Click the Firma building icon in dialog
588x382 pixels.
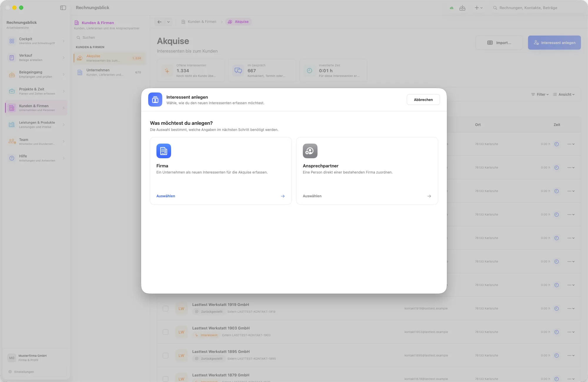click(x=163, y=151)
